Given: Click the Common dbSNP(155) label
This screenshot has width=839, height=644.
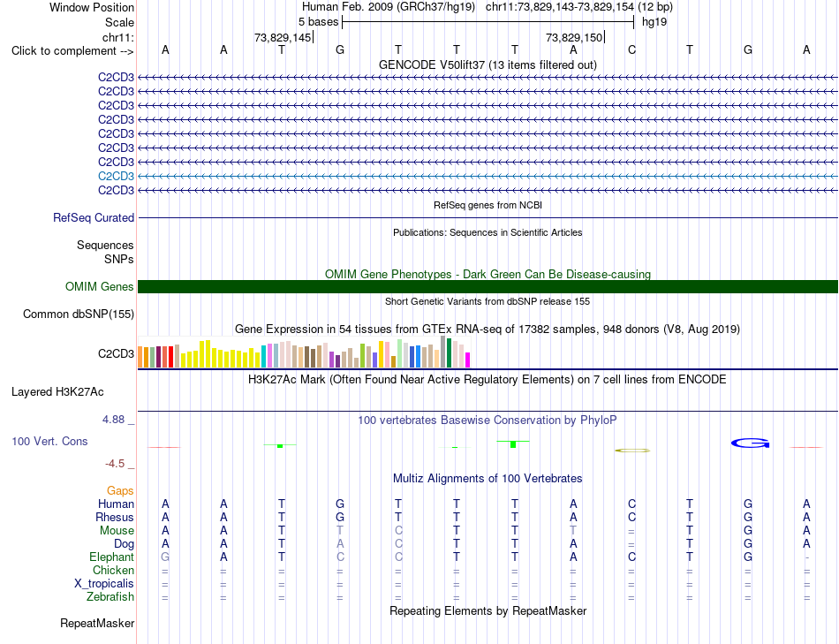Looking at the screenshot, I should (78, 314).
